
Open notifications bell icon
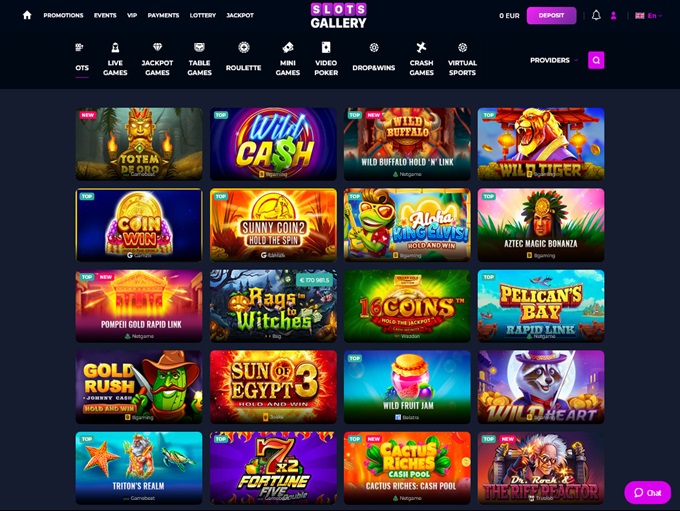(596, 16)
